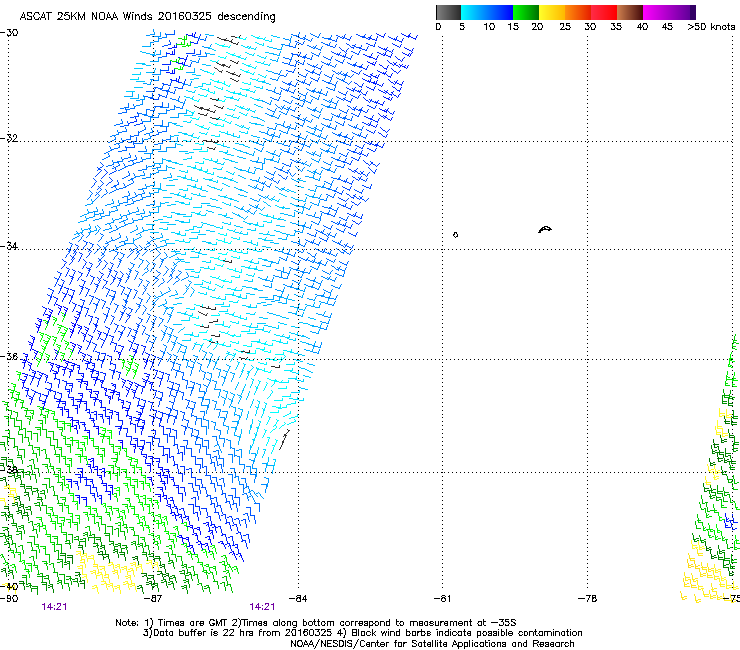The height and width of the screenshot is (650, 740).
Task: Select the orange 25–30 knots legend swatch
Action: pyautogui.click(x=578, y=12)
